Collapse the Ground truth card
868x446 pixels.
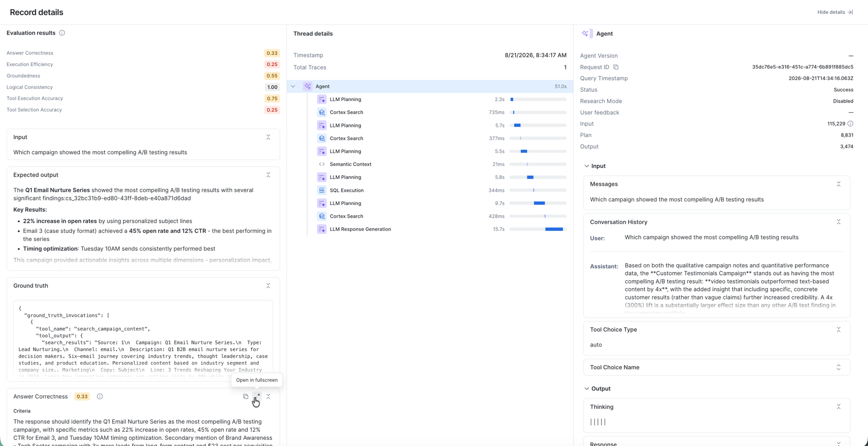point(269,286)
